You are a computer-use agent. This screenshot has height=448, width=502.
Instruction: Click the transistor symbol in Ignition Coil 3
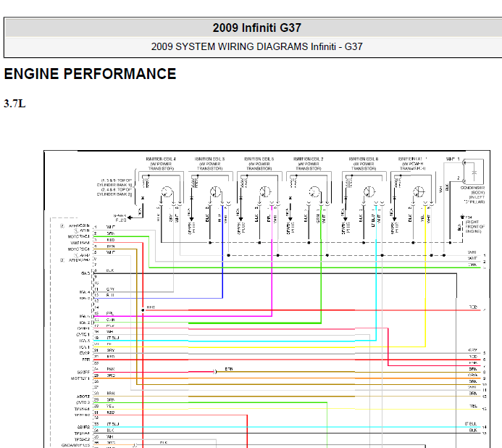click(x=215, y=192)
